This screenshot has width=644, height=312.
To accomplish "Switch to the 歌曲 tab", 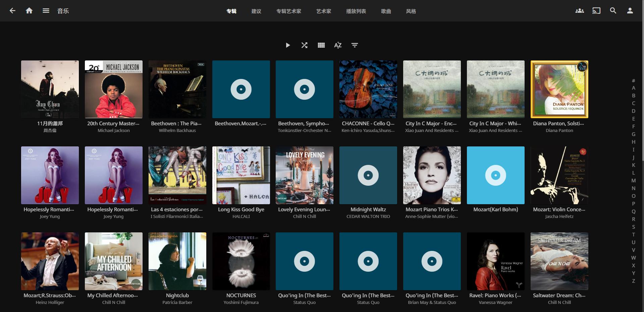I will coord(386,11).
